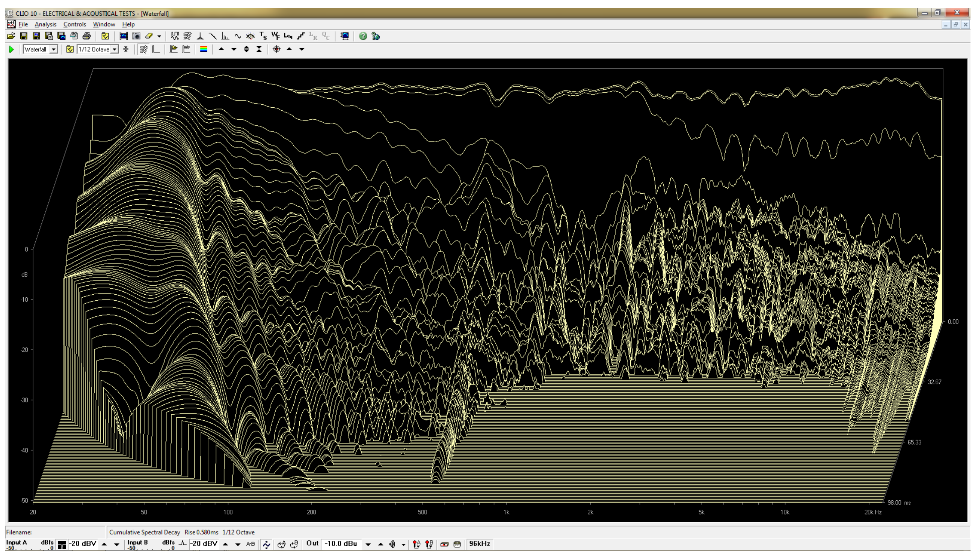Open the Thiele-Small parameters icon
The height and width of the screenshot is (560, 978).
263,36
